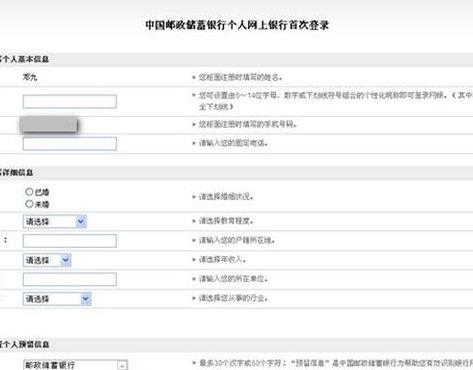473x370 pixels.
Task: Click the 邮政储蓄银行 reserved information text box
Action: point(75,365)
